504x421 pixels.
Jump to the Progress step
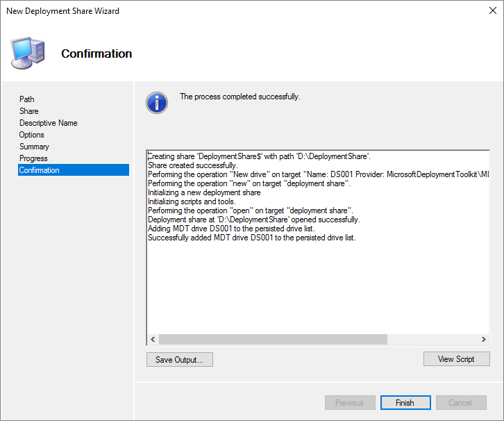[x=33, y=158]
